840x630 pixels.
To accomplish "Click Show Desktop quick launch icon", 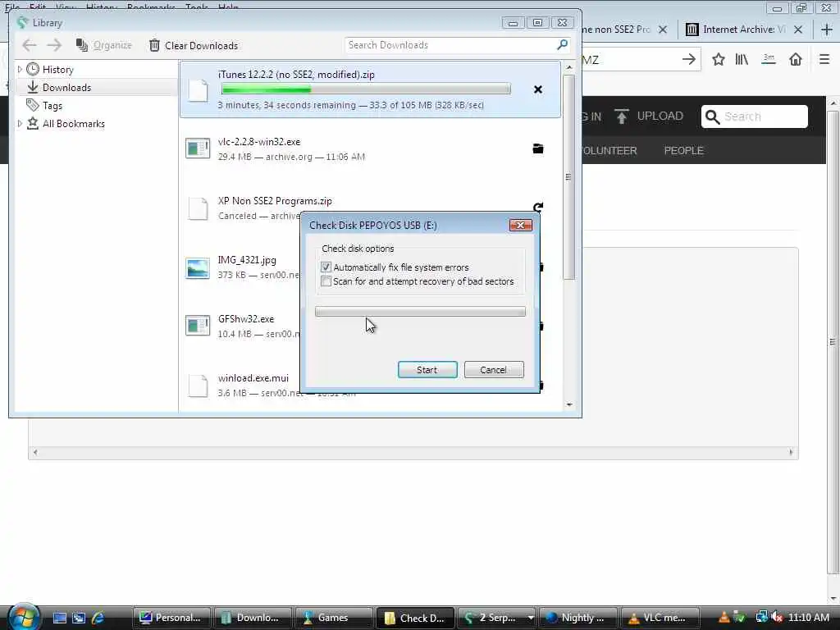I will (x=59, y=618).
